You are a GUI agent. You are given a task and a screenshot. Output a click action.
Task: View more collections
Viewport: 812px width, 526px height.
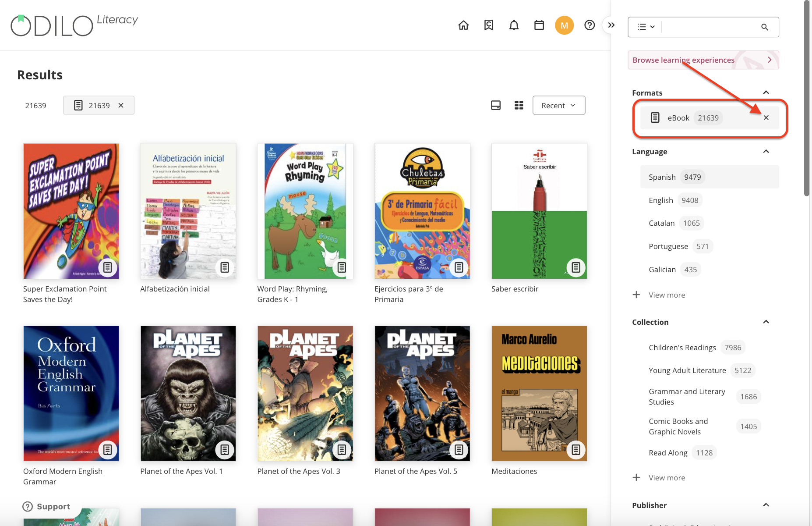pos(659,478)
